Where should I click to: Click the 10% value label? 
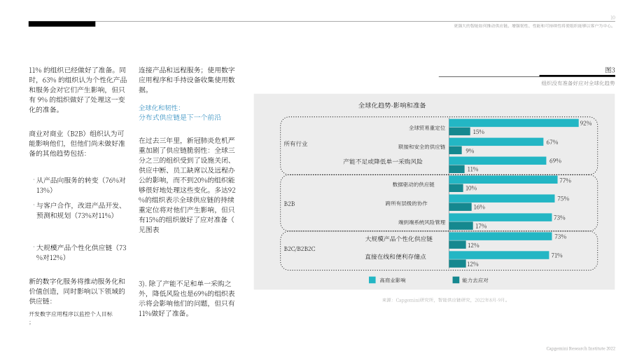click(x=471, y=189)
